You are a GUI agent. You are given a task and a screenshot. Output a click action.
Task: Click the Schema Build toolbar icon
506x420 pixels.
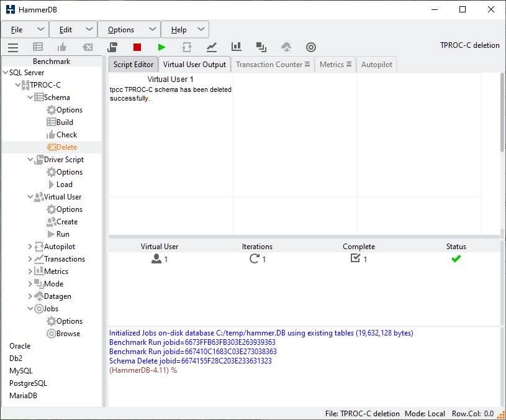click(38, 47)
